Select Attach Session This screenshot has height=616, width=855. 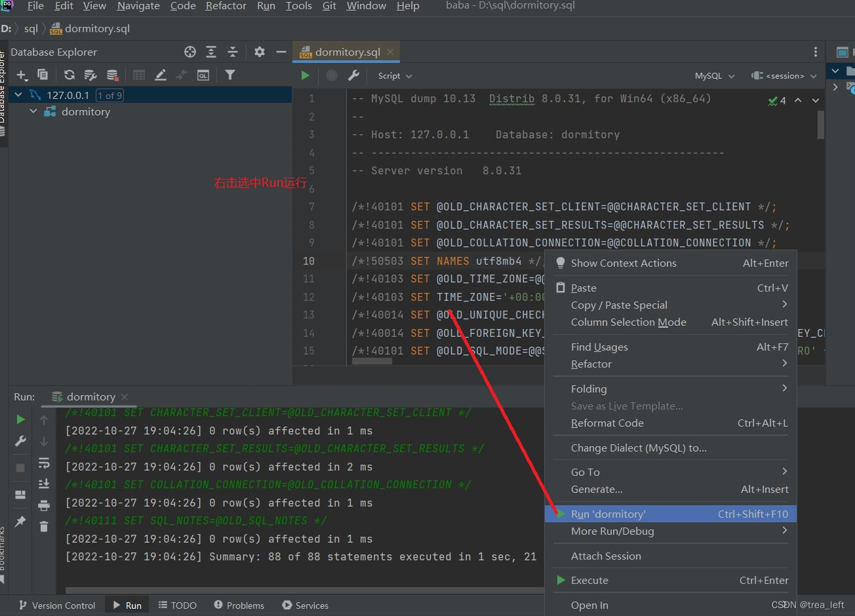pyautogui.click(x=671, y=556)
